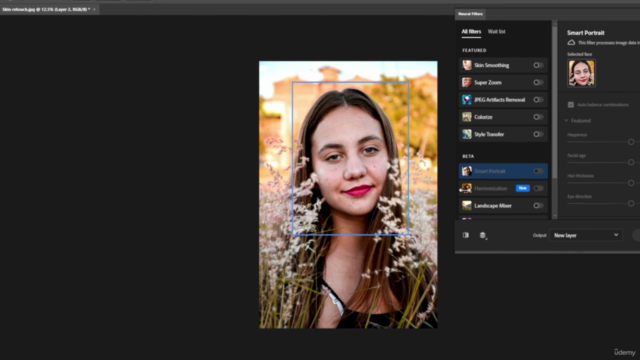Select the Super Zoom filter label
The height and width of the screenshot is (360, 640).
click(488, 82)
